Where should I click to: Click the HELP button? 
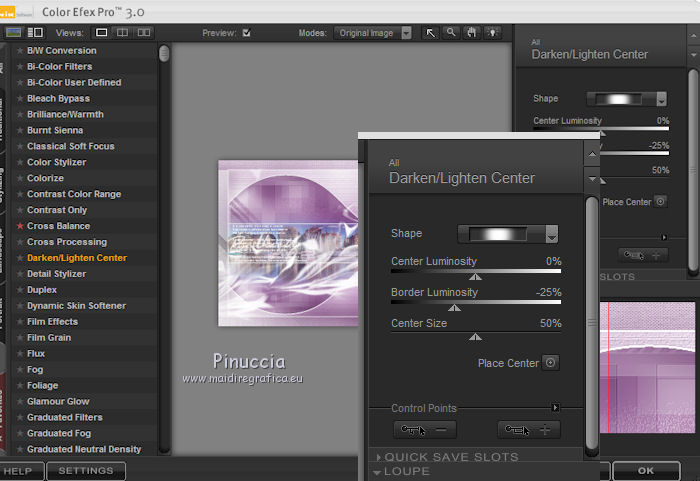pos(21,471)
